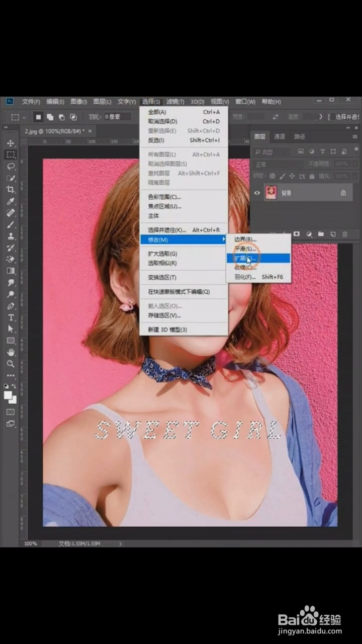
Task: Hide the 背景 layer via eye icon
Action: click(257, 193)
